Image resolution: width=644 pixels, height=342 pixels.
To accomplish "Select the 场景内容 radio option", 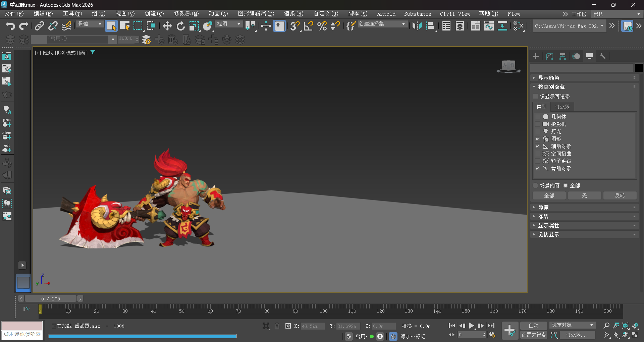I will [535, 185].
